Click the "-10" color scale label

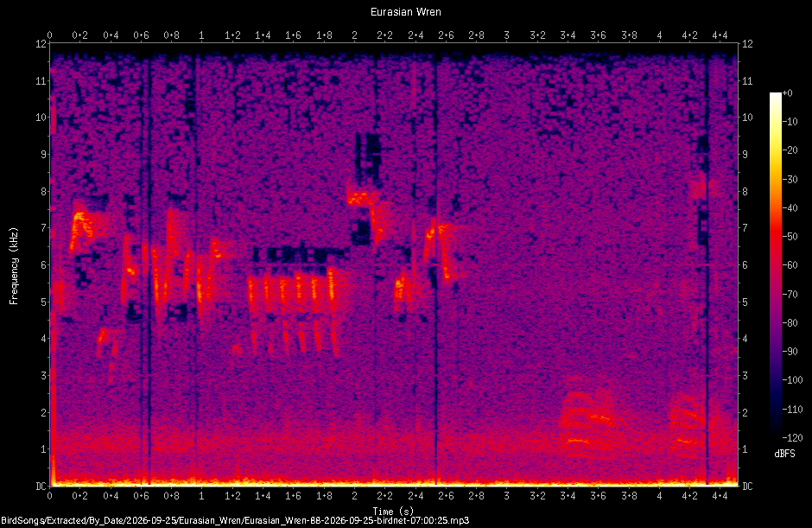pos(790,122)
